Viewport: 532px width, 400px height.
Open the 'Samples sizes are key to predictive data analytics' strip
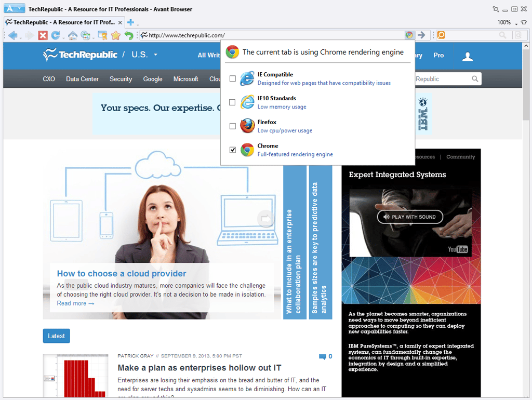point(320,242)
